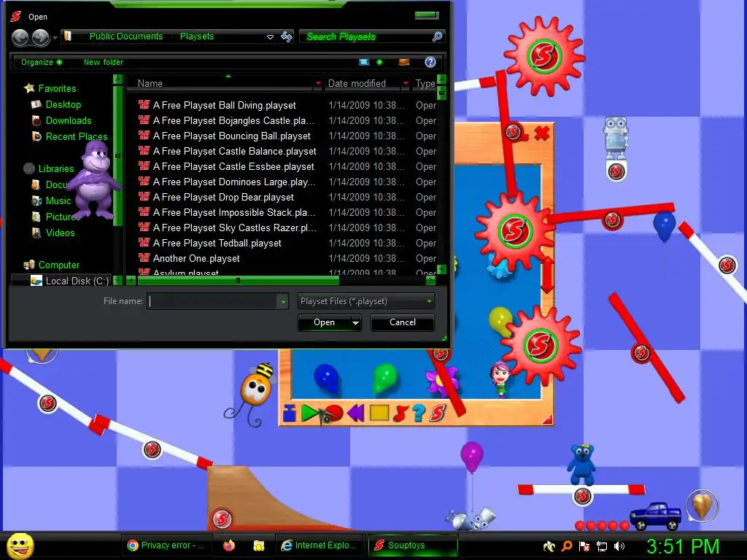Select Desktop in navigation pane
The width and height of the screenshot is (747, 560).
pyautogui.click(x=63, y=104)
